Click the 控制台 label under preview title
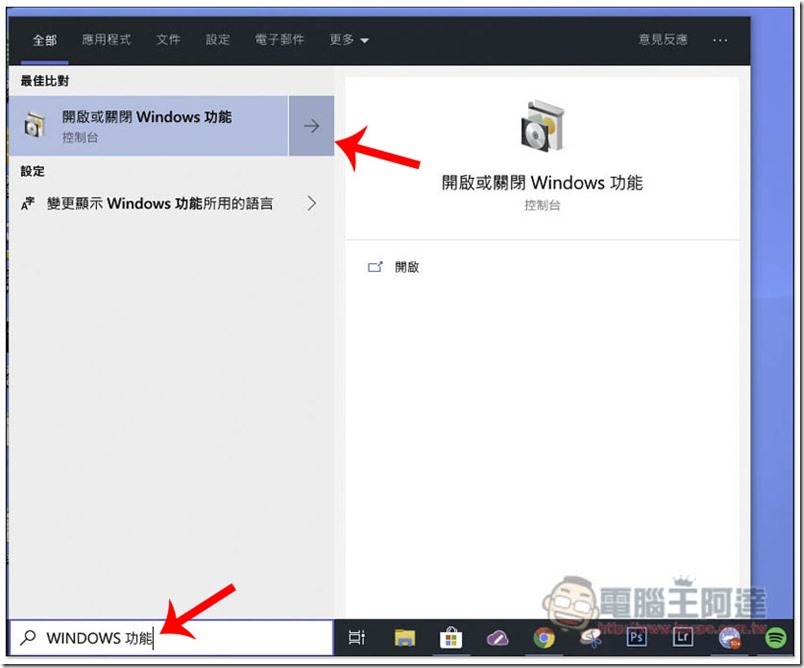The width and height of the screenshot is (804, 668). tap(542, 205)
